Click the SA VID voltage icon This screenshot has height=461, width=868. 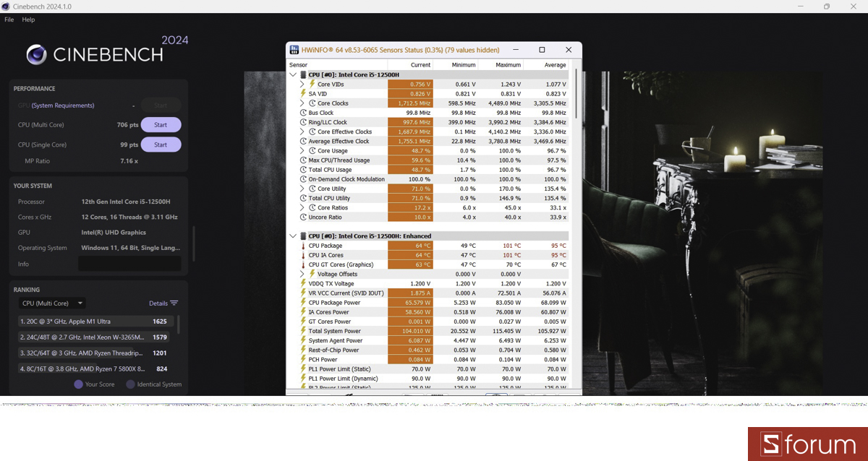[304, 93]
